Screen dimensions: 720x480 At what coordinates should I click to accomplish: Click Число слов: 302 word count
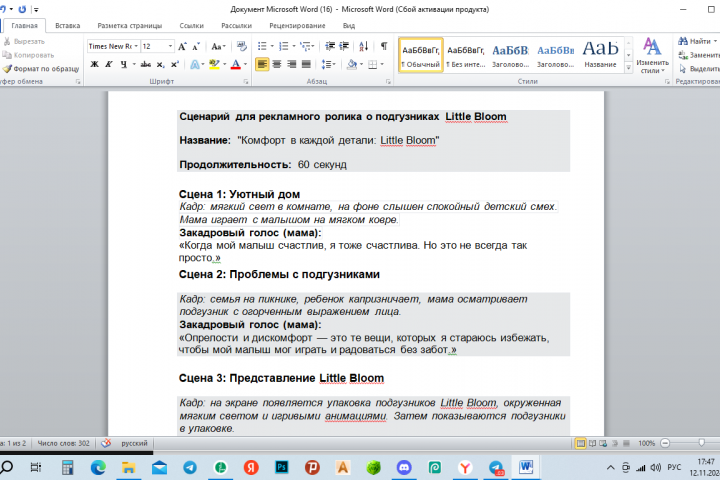(x=63, y=443)
